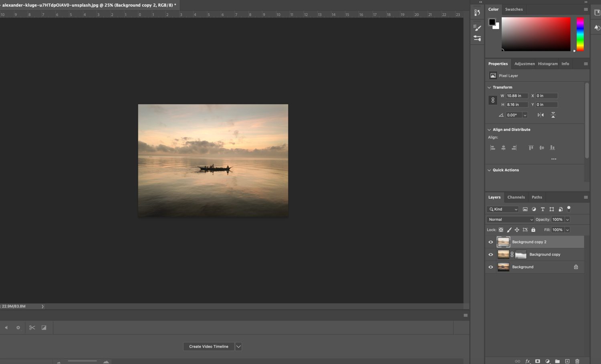Image resolution: width=601 pixels, height=364 pixels.
Task: Open the Layers panel menu
Action: pyautogui.click(x=586, y=197)
